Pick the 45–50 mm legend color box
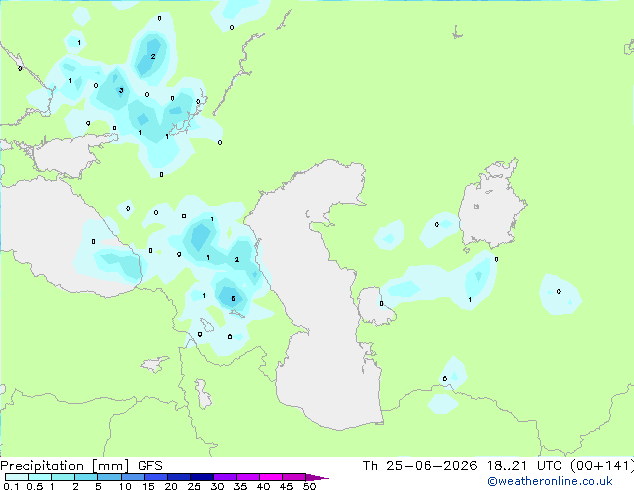Viewport: 634px width, 490px height. pos(294,477)
